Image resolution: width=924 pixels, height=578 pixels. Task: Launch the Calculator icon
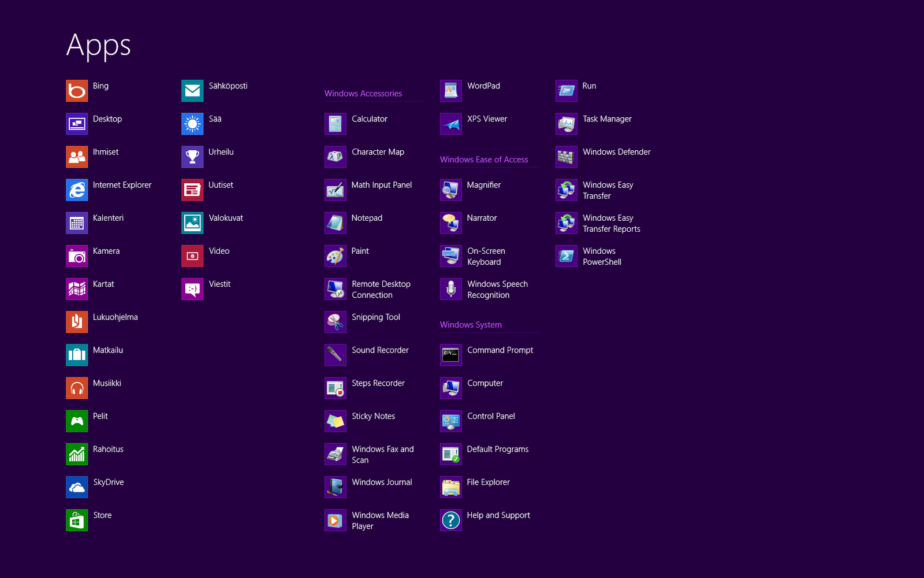tap(336, 124)
